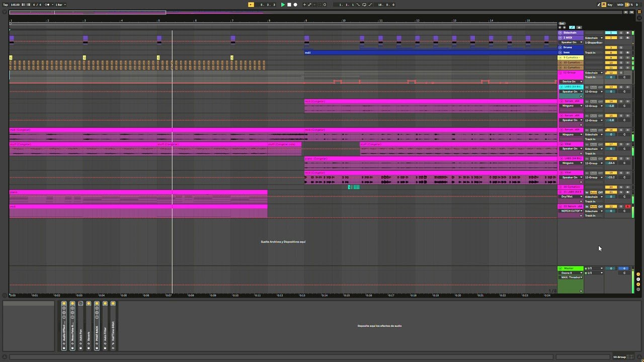Toggle track activator number 12 Group
Viewport: 644px width, 362px height.
tap(611, 72)
